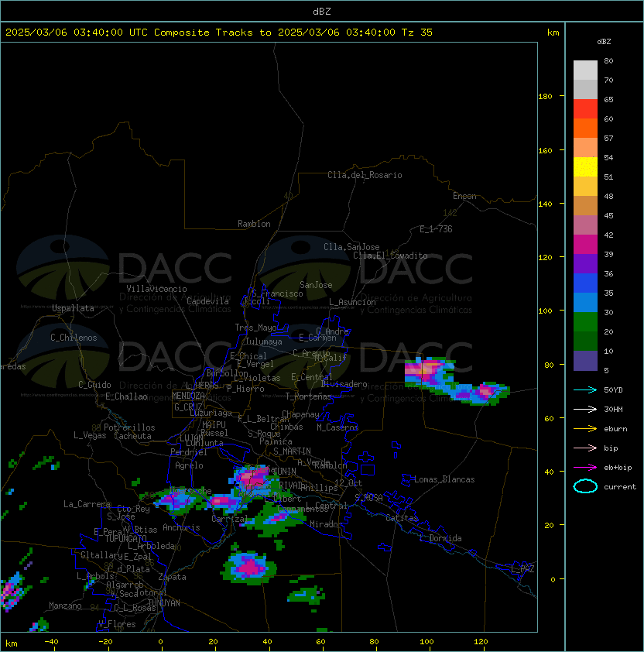Click the 'Catitas' place label
Screen dimensions: 644x652
pos(402,518)
